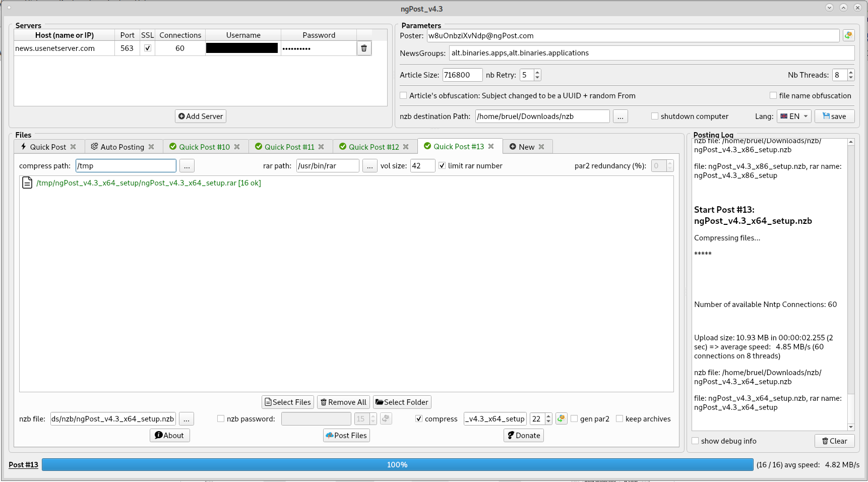
Task: Close the New tab
Action: (541, 147)
